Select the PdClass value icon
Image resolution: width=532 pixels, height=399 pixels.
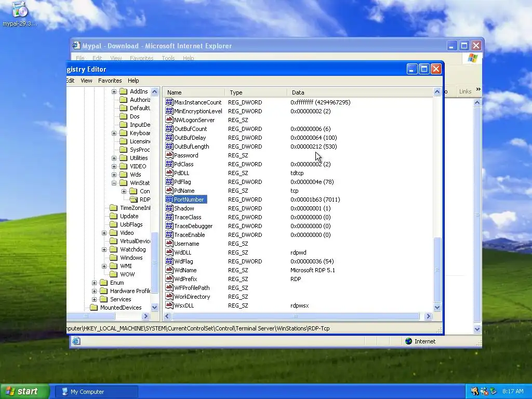[x=169, y=164]
